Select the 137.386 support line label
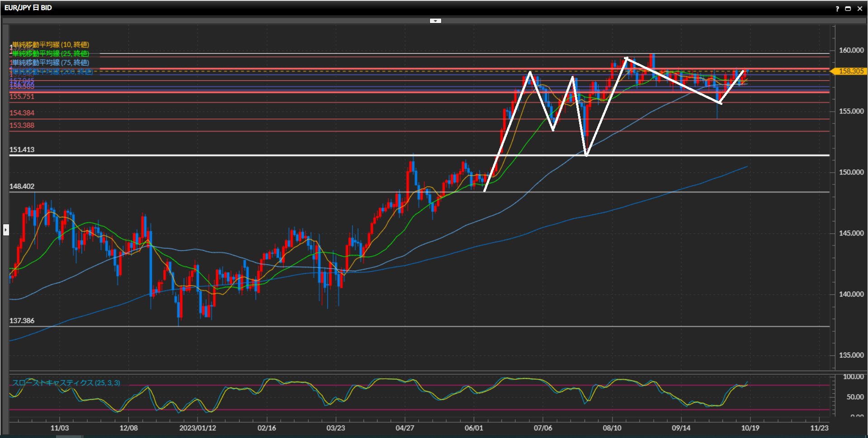The image size is (868, 438). 22,320
